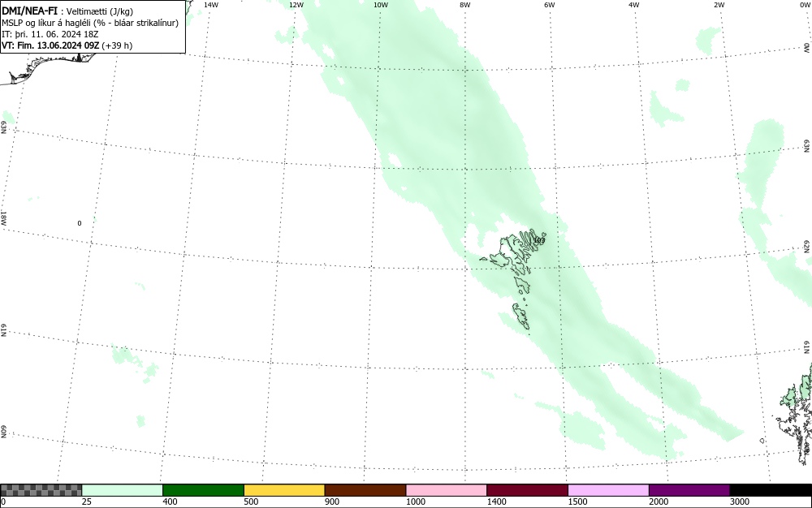
Task: Click the "DMI/NEA-FI" title text
Action: coord(29,11)
